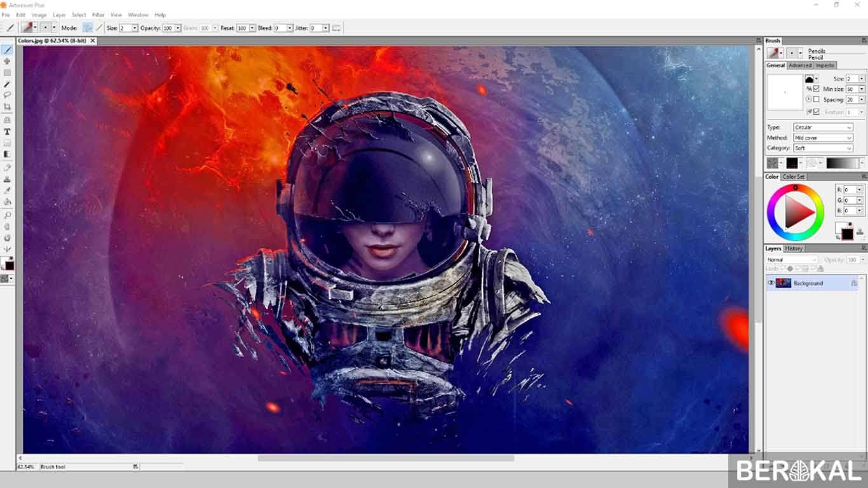
Task: Click the Size field in options bar
Action: tap(125, 28)
